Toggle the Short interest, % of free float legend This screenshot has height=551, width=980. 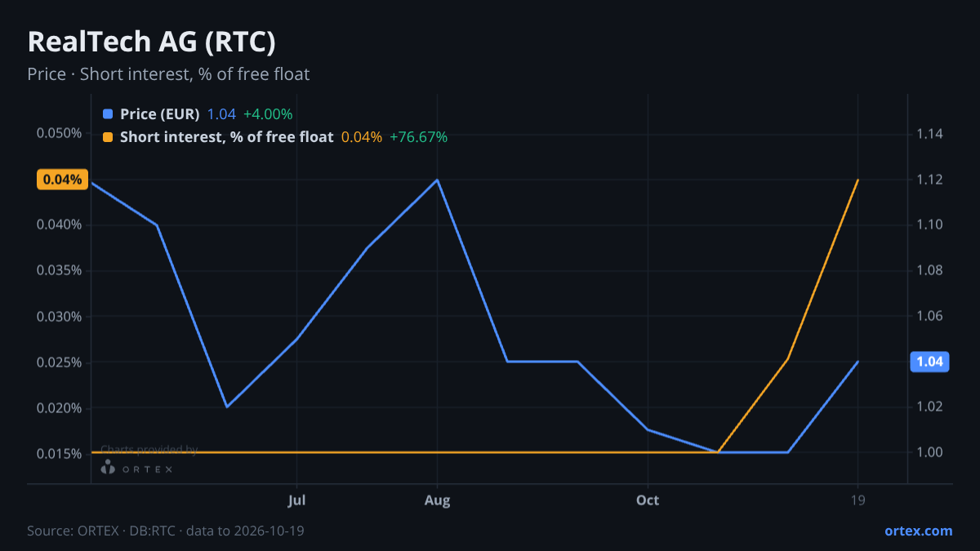click(226, 137)
